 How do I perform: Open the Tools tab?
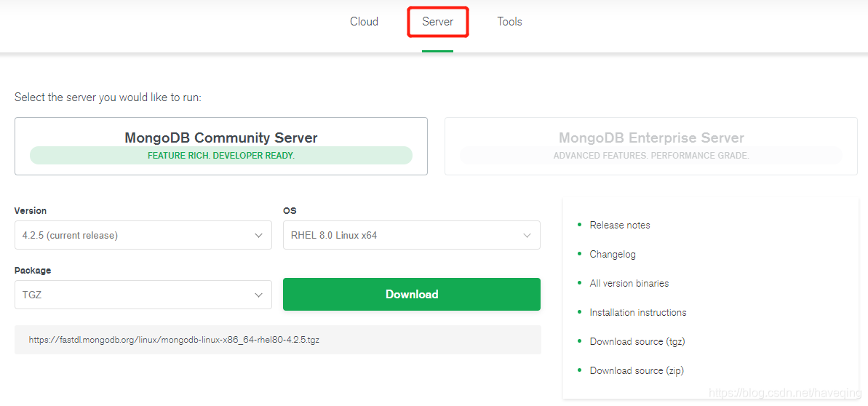coord(509,22)
